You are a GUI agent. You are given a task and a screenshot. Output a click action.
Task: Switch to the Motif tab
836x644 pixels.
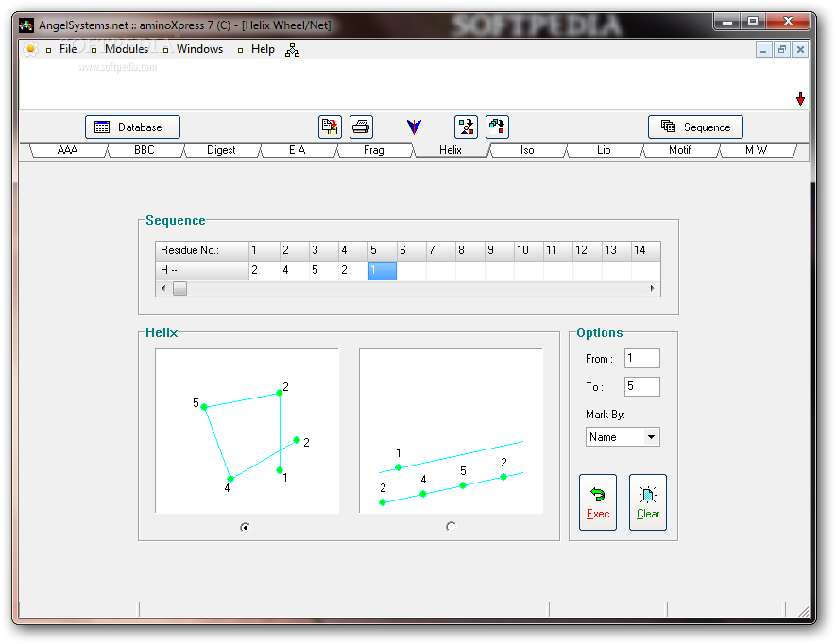pos(680,150)
